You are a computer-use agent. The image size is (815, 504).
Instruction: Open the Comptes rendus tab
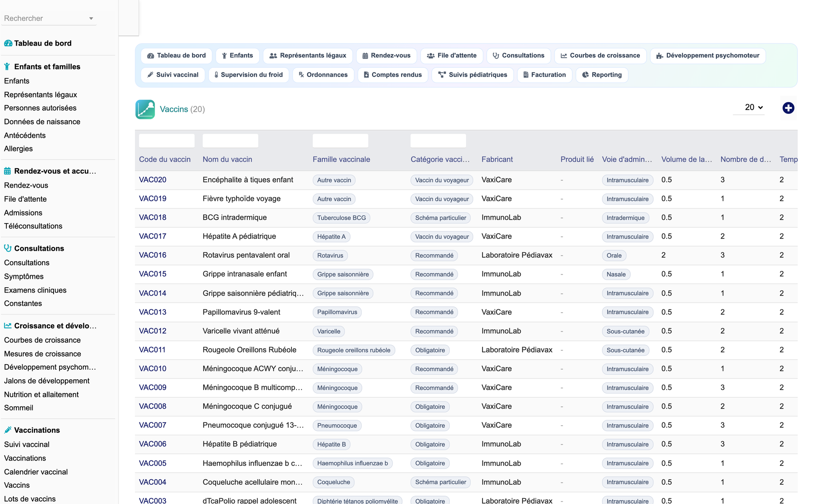pyautogui.click(x=393, y=75)
